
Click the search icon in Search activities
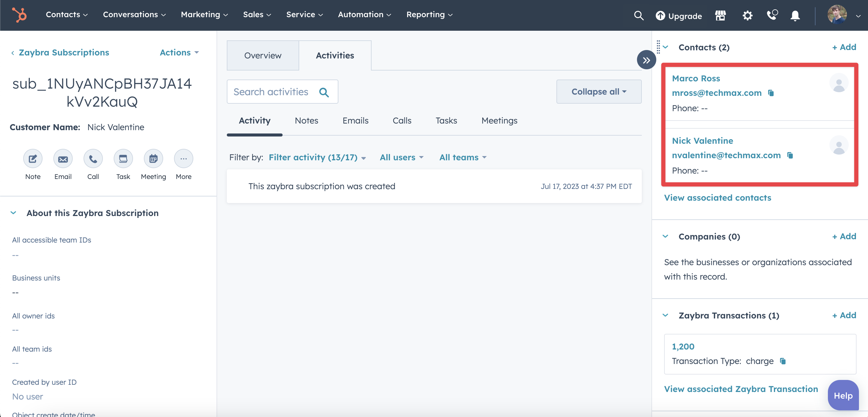point(324,92)
